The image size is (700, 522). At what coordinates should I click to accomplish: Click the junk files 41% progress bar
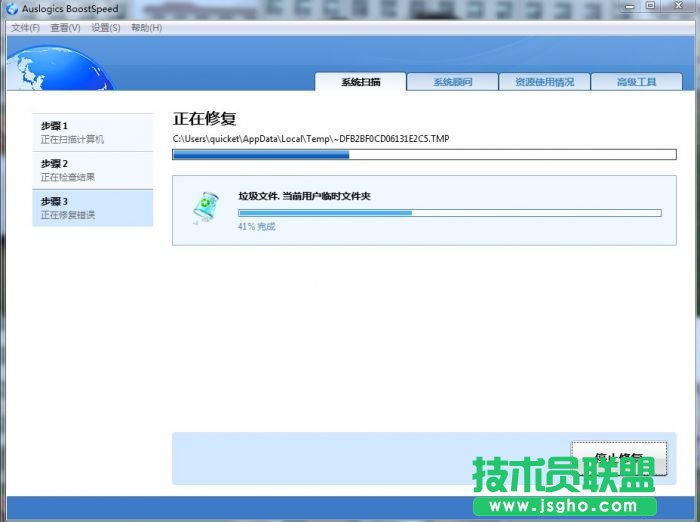coord(449,213)
